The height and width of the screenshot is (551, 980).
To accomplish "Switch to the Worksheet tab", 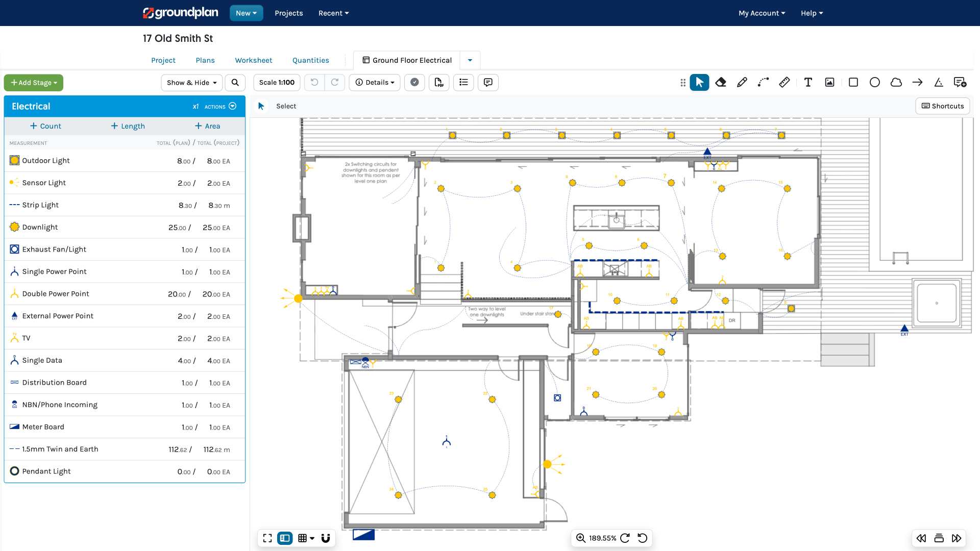I will coord(253,60).
